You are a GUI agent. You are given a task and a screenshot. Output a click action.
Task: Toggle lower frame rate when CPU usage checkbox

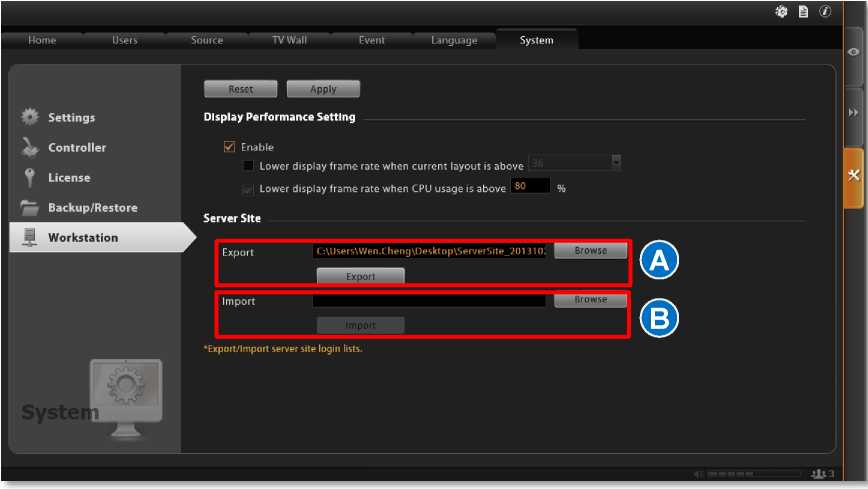tap(249, 188)
